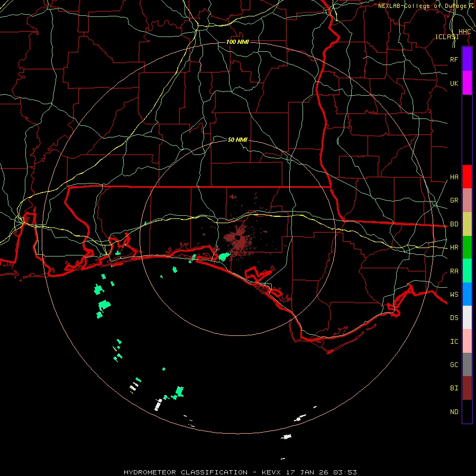Click the brown BI legend swatch
476x476 pixels.
point(467,388)
